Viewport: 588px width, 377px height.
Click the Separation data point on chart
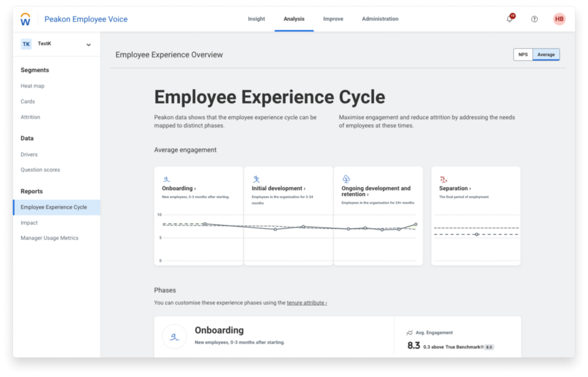[x=476, y=234]
